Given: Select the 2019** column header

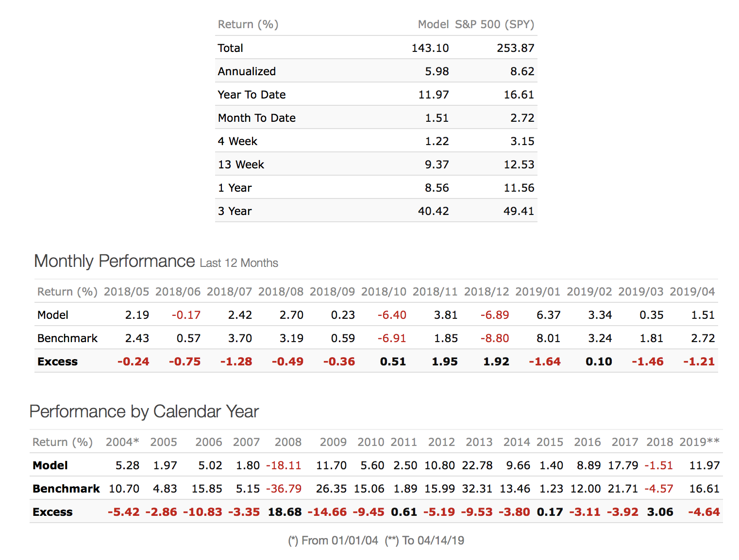Looking at the screenshot, I should point(699,442).
